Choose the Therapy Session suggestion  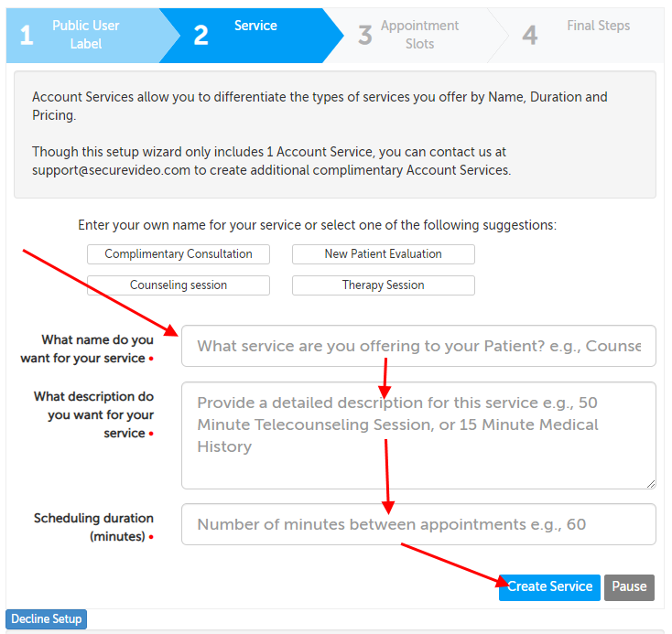[x=383, y=285]
